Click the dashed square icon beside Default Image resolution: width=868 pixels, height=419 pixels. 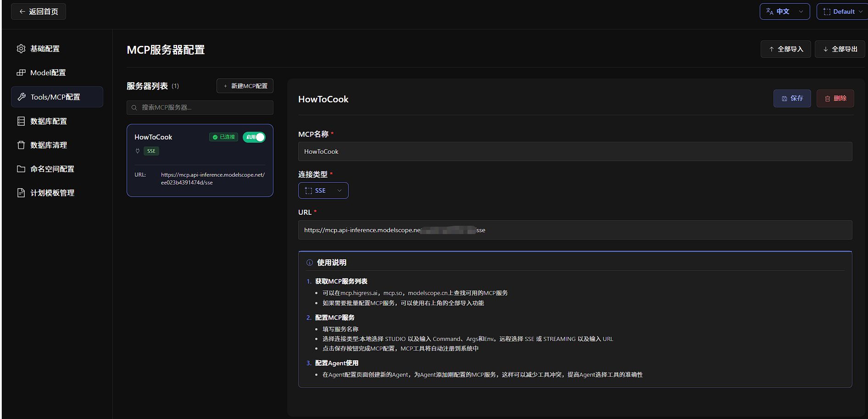tap(827, 11)
